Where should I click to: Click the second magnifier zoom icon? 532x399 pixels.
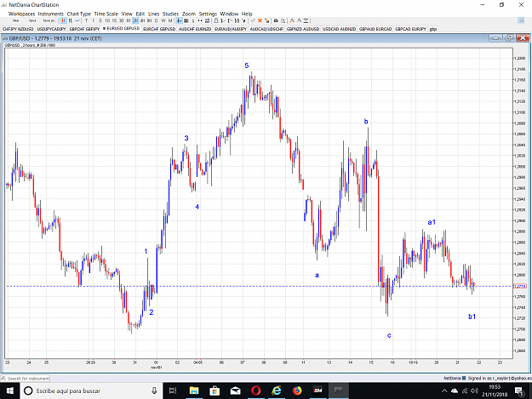coord(300,20)
